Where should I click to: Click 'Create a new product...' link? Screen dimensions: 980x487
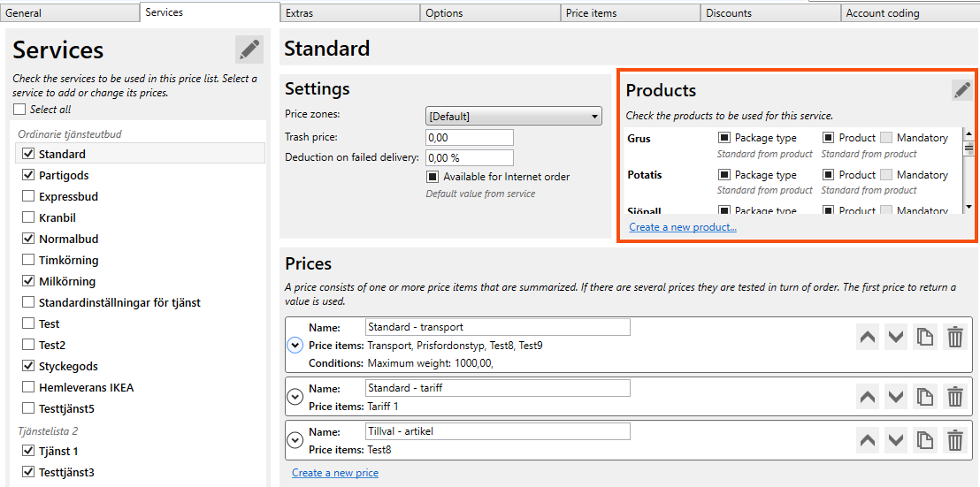[682, 227]
